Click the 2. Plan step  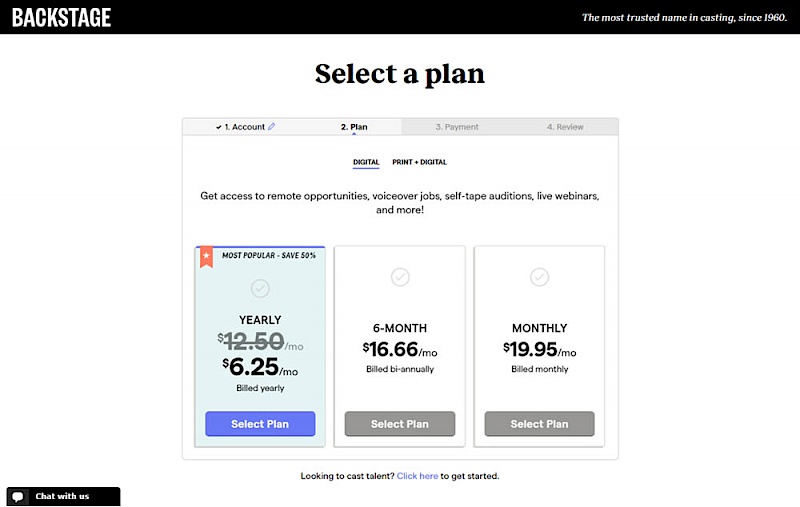point(354,127)
